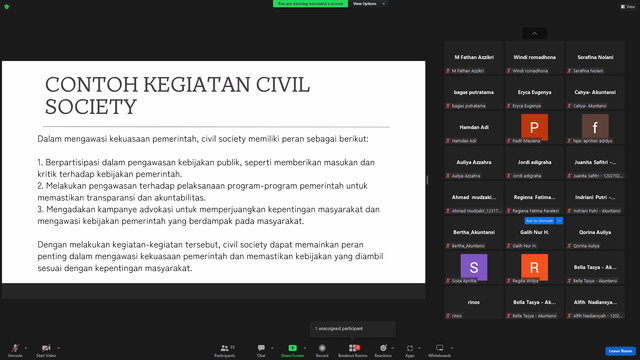Click fajar aprilian adidyo's brown f avatar
Screen dimensions: 640x360
pos(595,127)
